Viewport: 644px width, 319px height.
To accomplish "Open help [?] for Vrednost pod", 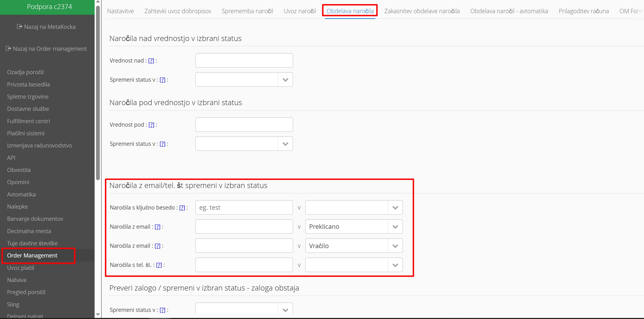I will click(x=151, y=125).
